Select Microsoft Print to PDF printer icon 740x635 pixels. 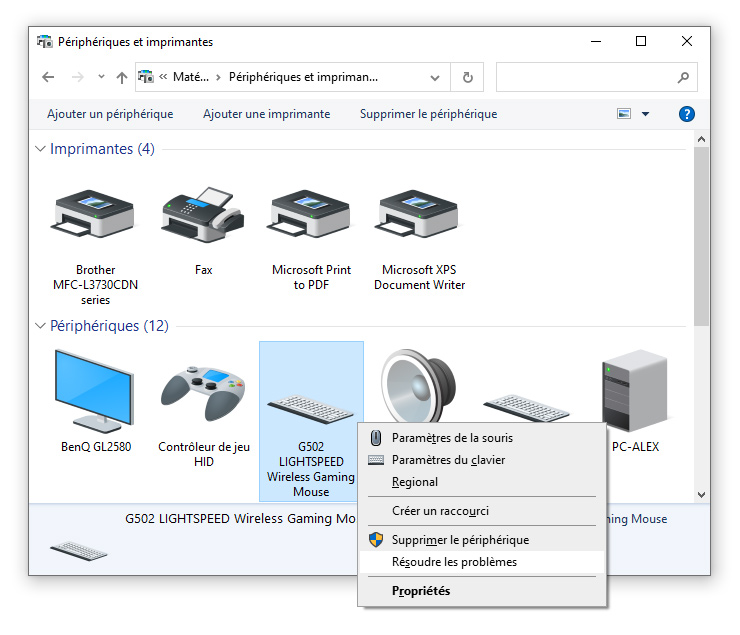coord(309,214)
